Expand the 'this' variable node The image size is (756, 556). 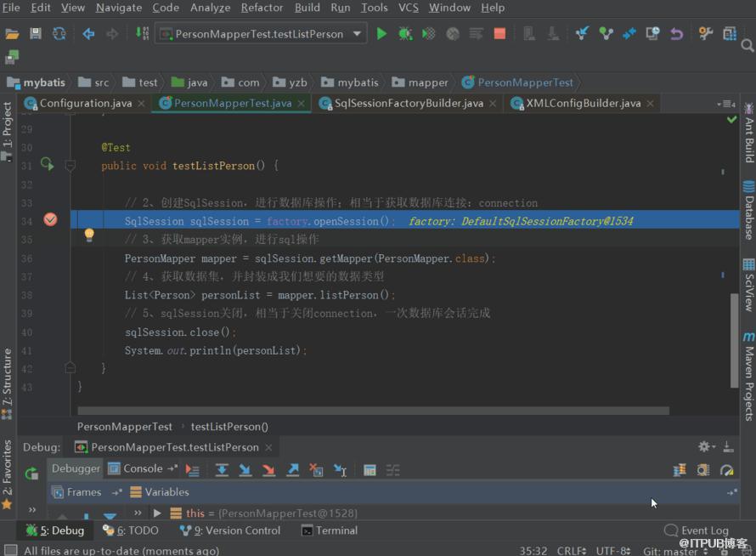pyautogui.click(x=156, y=513)
